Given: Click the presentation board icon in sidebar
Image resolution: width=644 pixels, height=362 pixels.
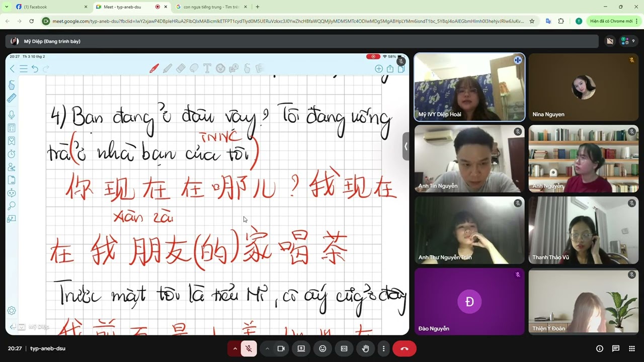Looking at the screenshot, I should coord(12,219).
